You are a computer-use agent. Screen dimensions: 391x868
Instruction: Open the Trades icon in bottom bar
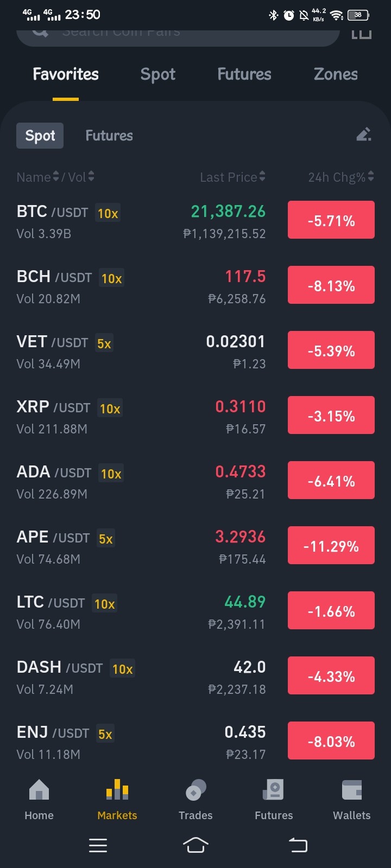(x=195, y=790)
